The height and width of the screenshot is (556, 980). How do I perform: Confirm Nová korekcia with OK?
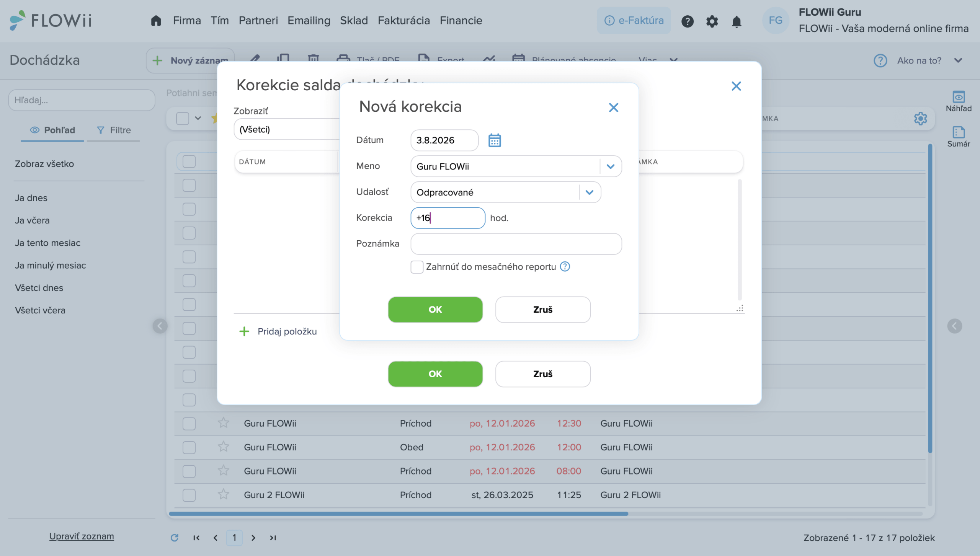click(x=435, y=310)
